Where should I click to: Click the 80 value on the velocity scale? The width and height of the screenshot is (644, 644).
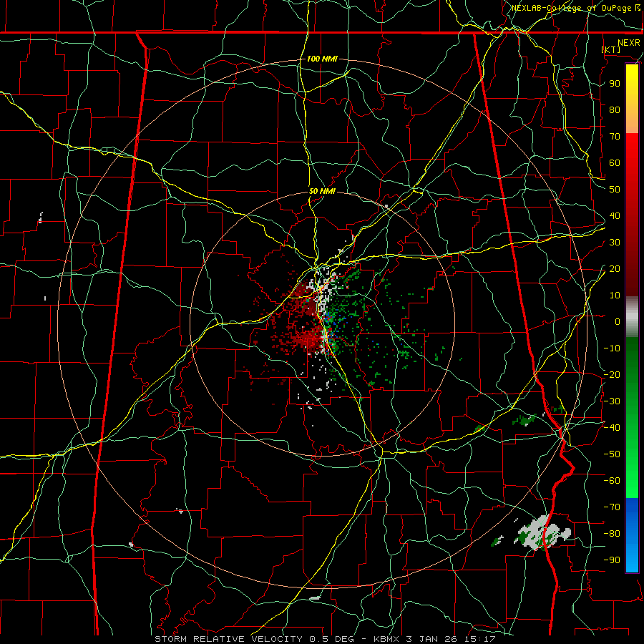[615, 109]
